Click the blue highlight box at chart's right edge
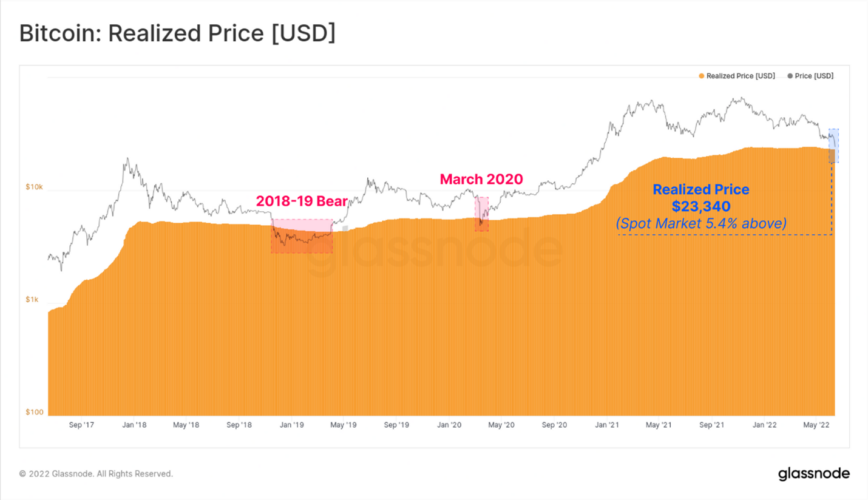 833,146
